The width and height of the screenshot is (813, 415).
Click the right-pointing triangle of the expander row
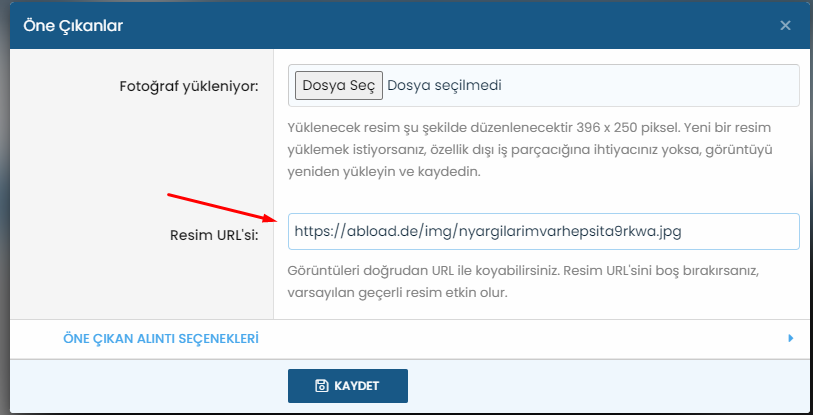(791, 339)
